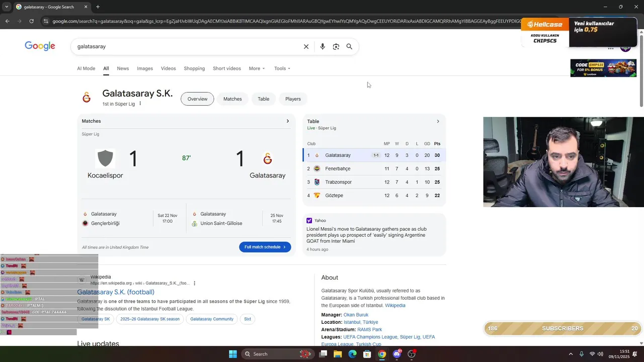Viewport: 644px width, 362px height.
Task: Select the Shopping search tab
Action: pyautogui.click(x=194, y=68)
